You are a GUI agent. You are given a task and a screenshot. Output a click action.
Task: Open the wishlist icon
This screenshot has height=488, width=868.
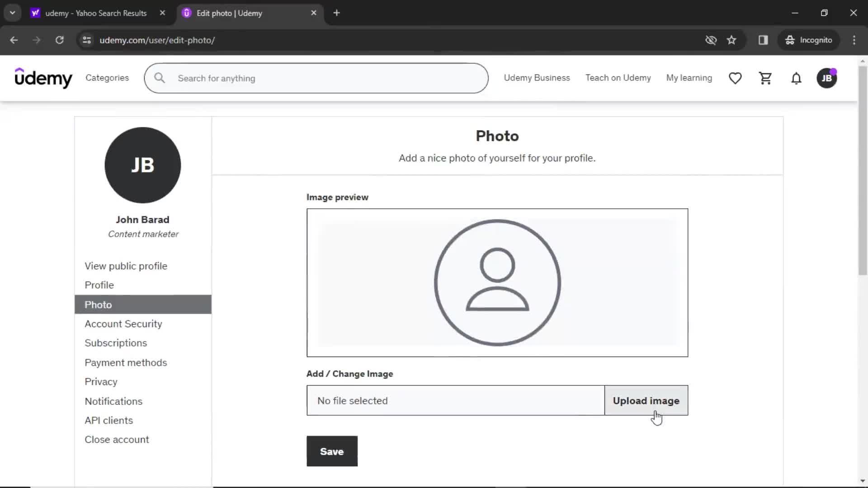coord(735,78)
